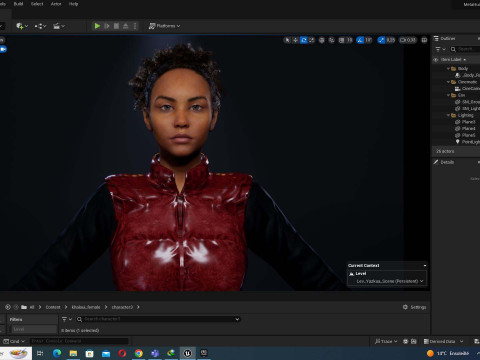The image size is (480, 360).
Task: Collapse the Cinematic folder
Action: point(449,82)
